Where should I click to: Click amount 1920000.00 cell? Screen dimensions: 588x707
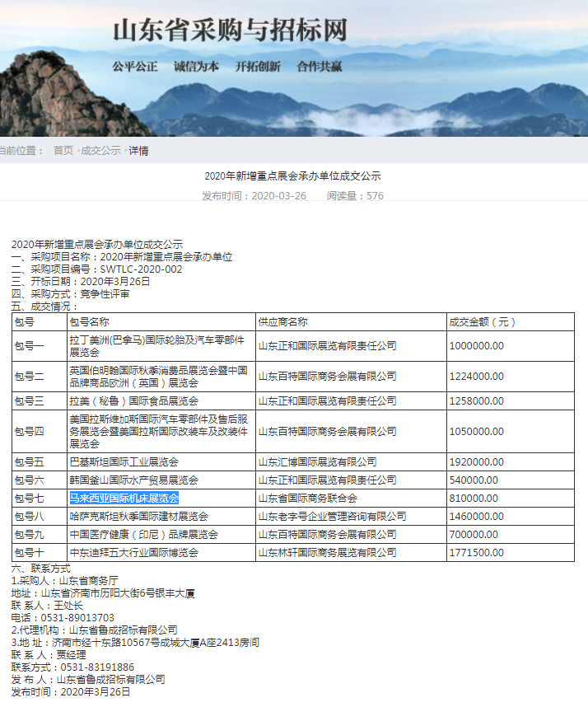[x=511, y=462]
